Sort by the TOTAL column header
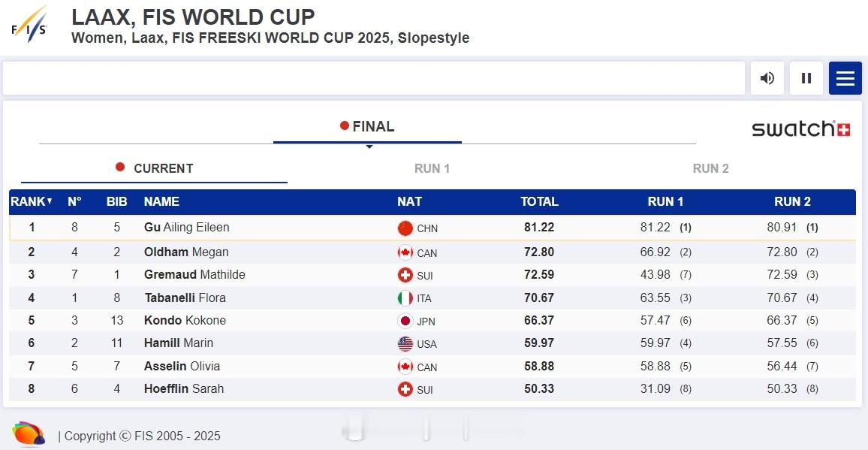Viewport: 868px width, 450px height. pyautogui.click(x=539, y=202)
